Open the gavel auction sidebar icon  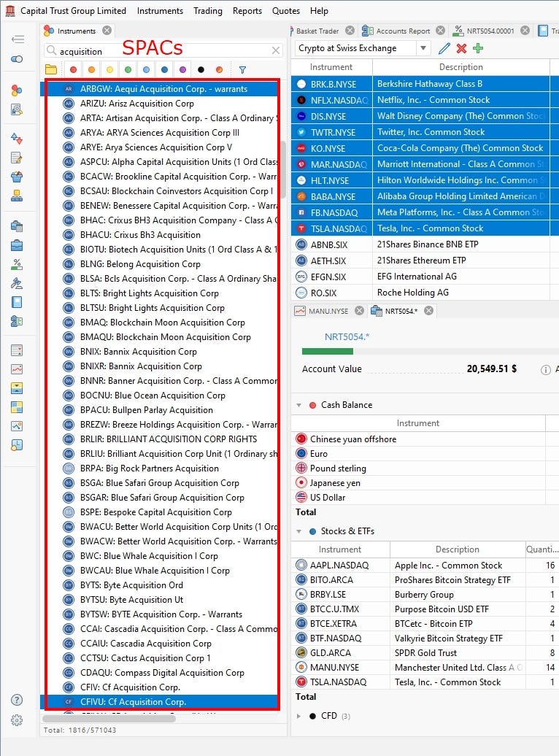coord(17,283)
